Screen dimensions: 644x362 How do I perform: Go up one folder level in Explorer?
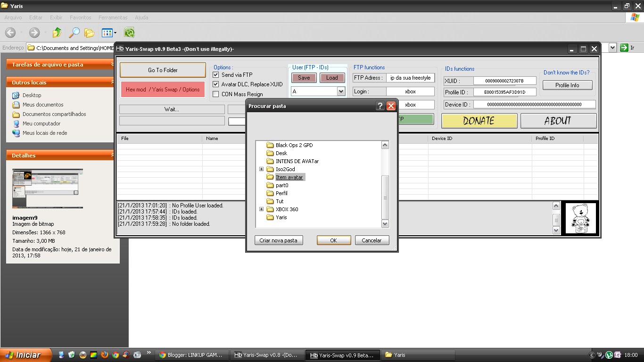tap(57, 33)
